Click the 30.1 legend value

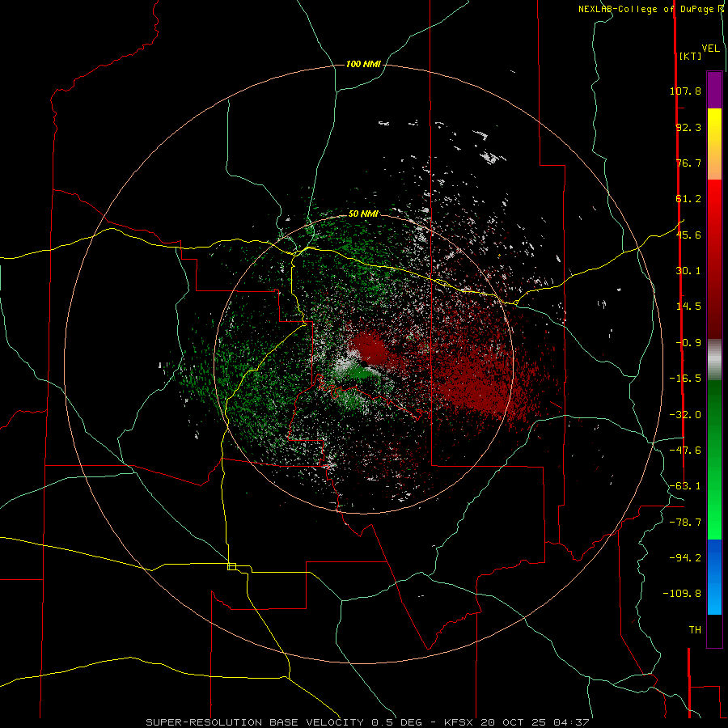pyautogui.click(x=688, y=271)
